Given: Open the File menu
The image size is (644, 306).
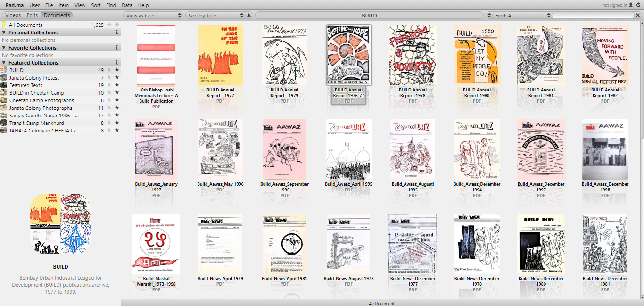Looking at the screenshot, I should click(x=49, y=5).
